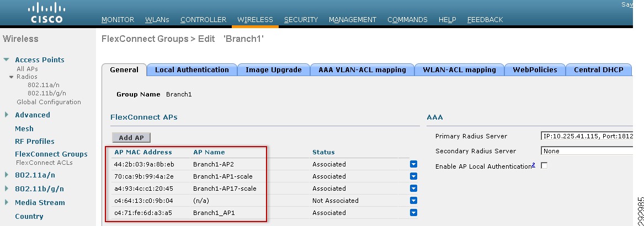Image resolution: width=644 pixels, height=226 pixels.
Task: Switch to the WebPolicies tab
Action: pyautogui.click(x=535, y=69)
